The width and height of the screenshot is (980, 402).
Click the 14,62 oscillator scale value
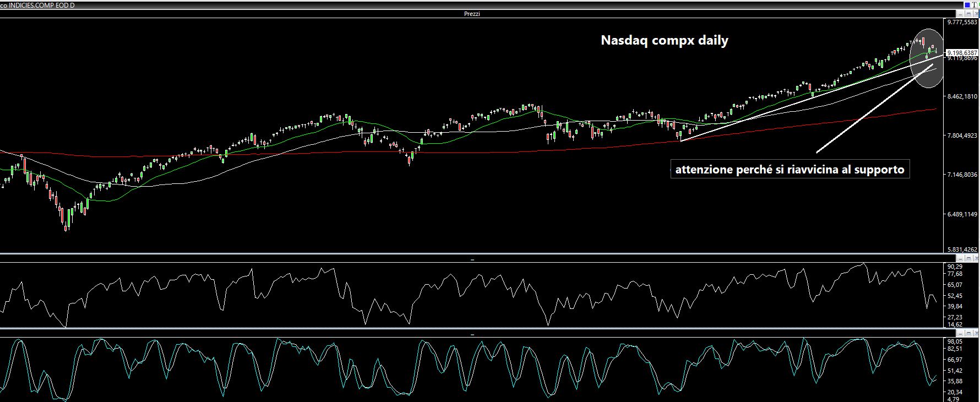955,324
